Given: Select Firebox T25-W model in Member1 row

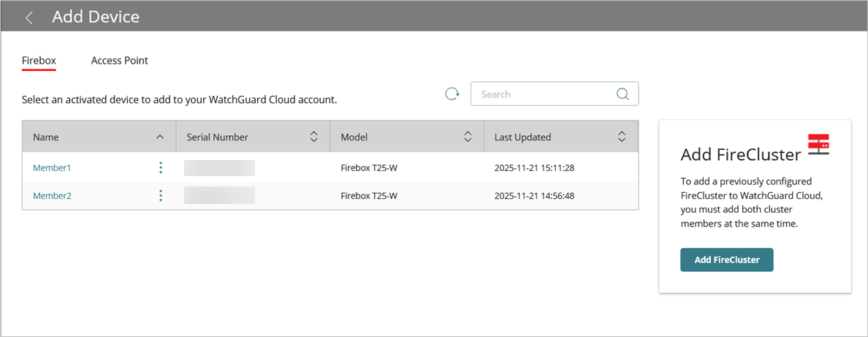Looking at the screenshot, I should click(369, 167).
